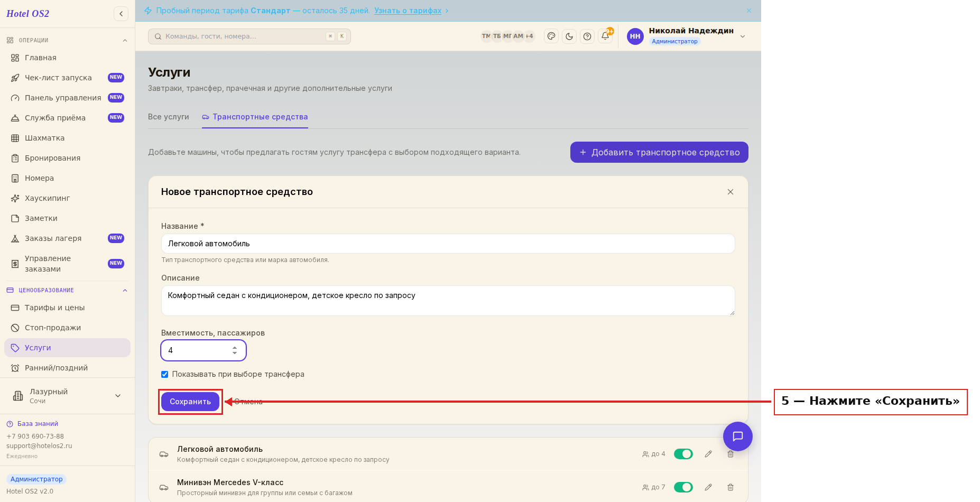
Task: Edit the Легковой автомобиль entry
Action: click(708, 454)
